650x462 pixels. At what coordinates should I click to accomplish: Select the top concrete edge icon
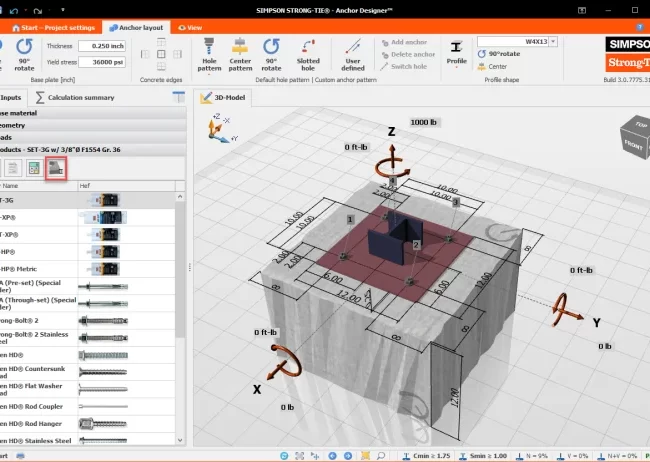[x=161, y=42]
